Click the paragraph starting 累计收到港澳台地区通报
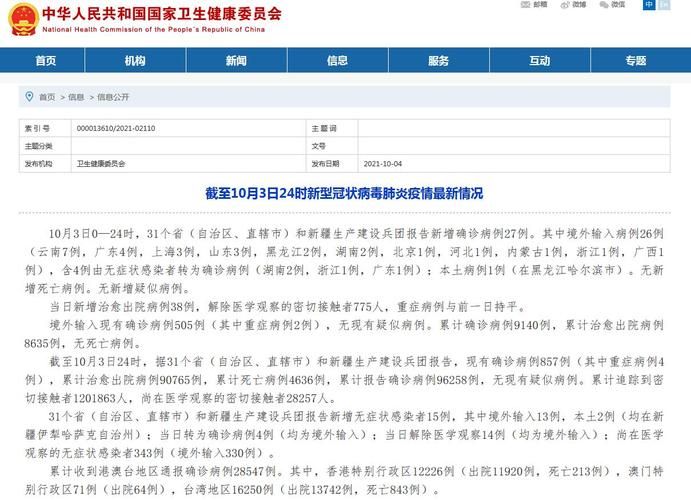This screenshot has height=500, width=691. [x=344, y=480]
